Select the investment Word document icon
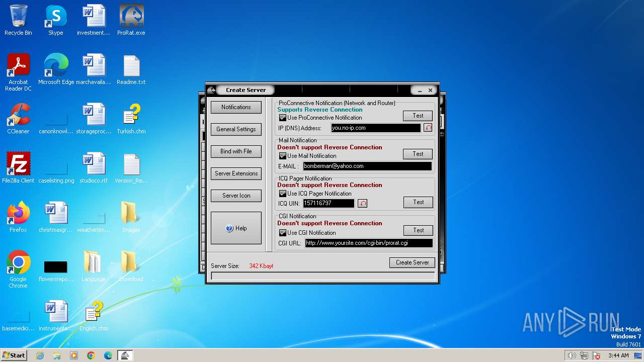Screen dimensions: 644x362 point(94,20)
